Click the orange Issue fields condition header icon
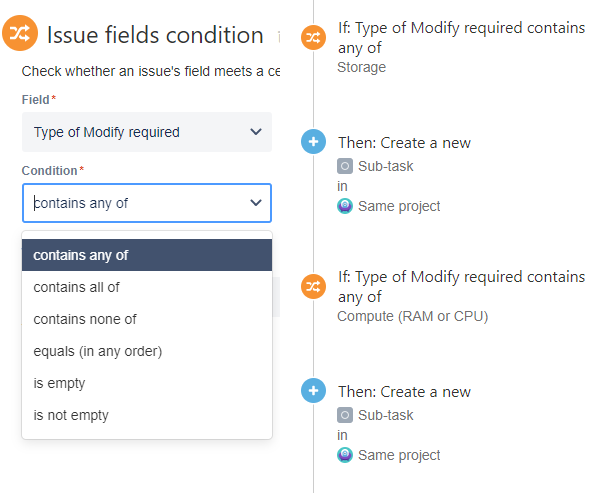Screen dimensions: 606x493 click(x=20, y=33)
